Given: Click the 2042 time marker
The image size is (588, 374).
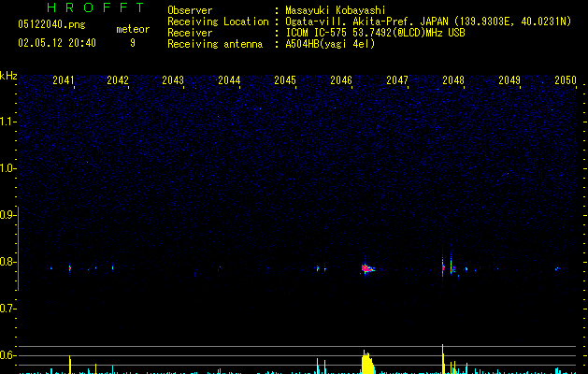Looking at the screenshot, I should click(118, 80).
